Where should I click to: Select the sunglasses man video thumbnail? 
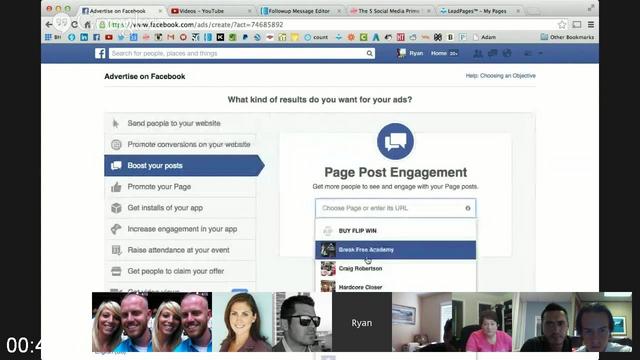(302, 322)
